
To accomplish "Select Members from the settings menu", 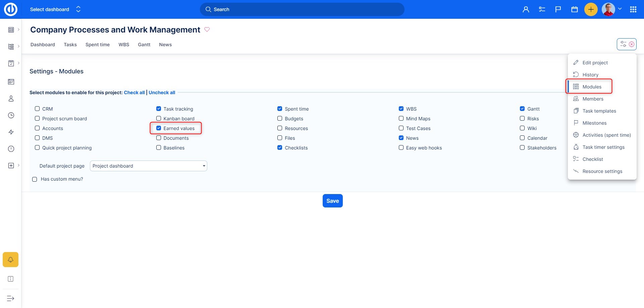I will point(593,99).
